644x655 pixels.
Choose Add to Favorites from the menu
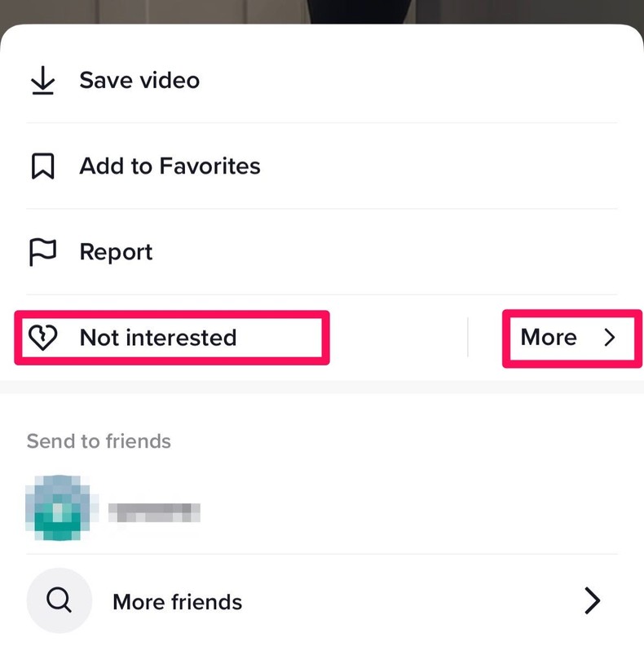(170, 165)
